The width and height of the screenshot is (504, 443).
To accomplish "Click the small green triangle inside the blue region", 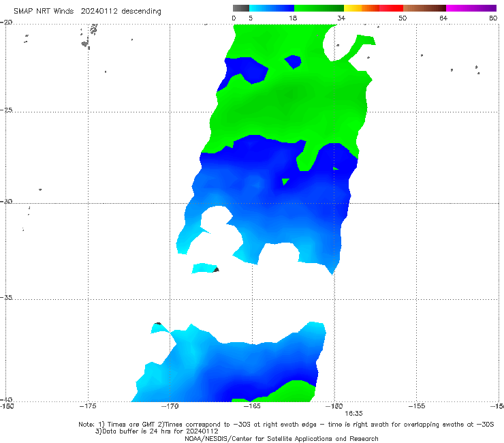I will tap(285, 181).
